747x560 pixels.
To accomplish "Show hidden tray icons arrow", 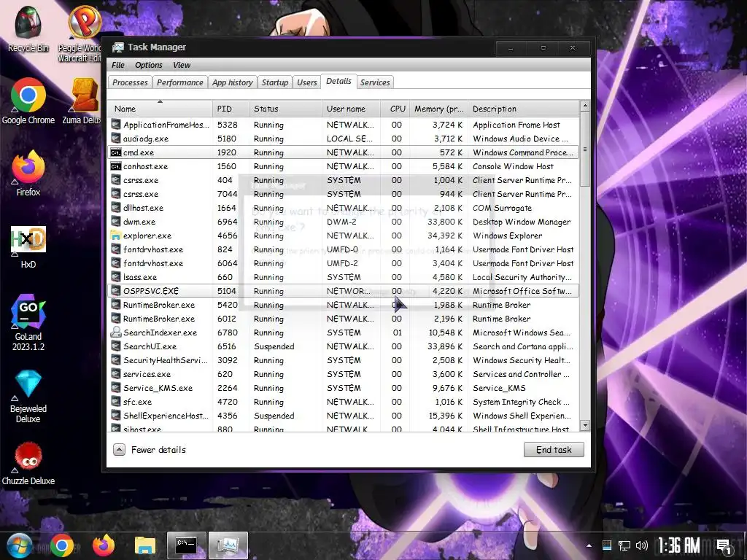I will click(589, 545).
